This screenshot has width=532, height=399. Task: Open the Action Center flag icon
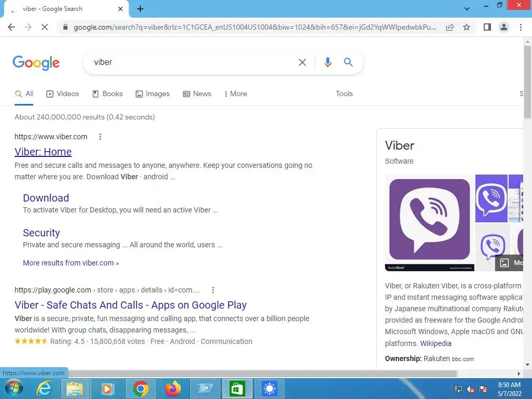(483, 389)
